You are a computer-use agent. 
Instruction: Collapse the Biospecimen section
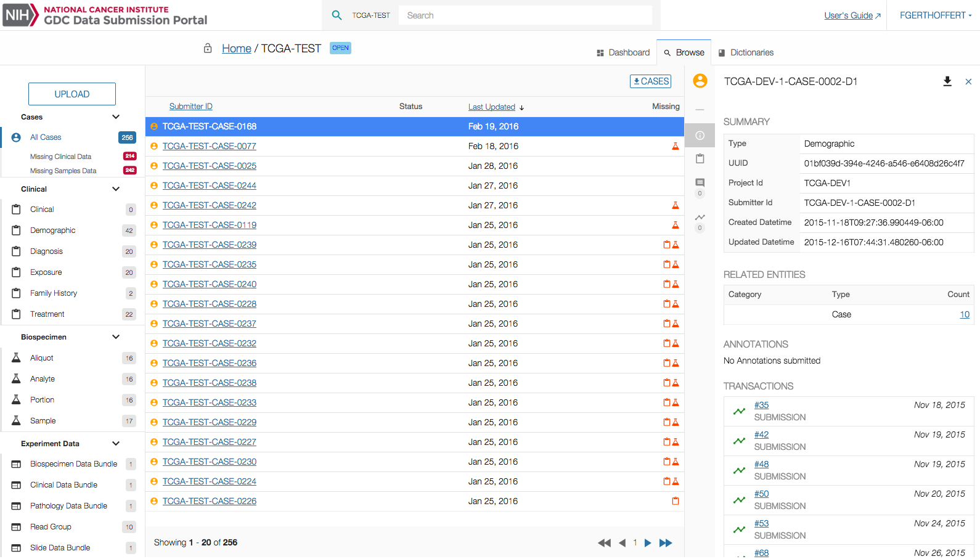[116, 337]
